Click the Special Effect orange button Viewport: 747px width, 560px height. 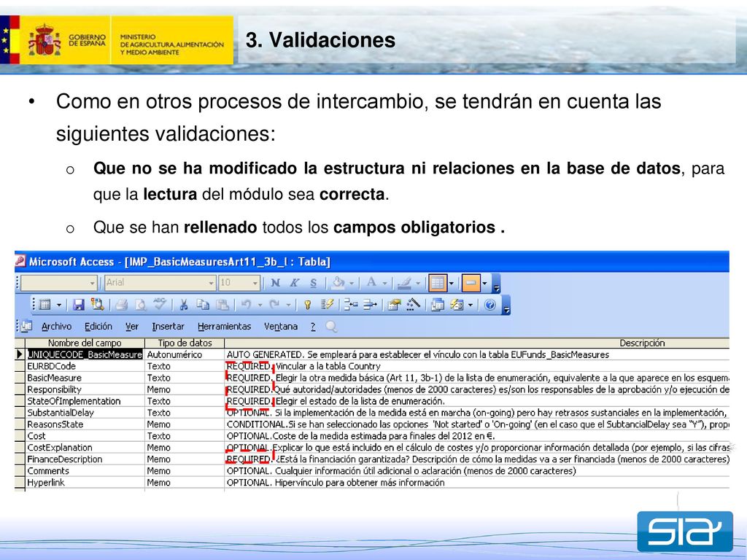(x=471, y=283)
